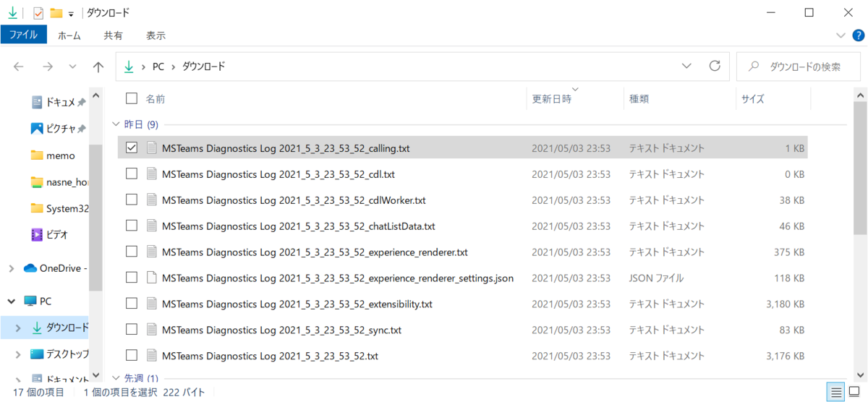Switch to large icons view layout
This screenshot has width=868, height=402.
click(855, 393)
